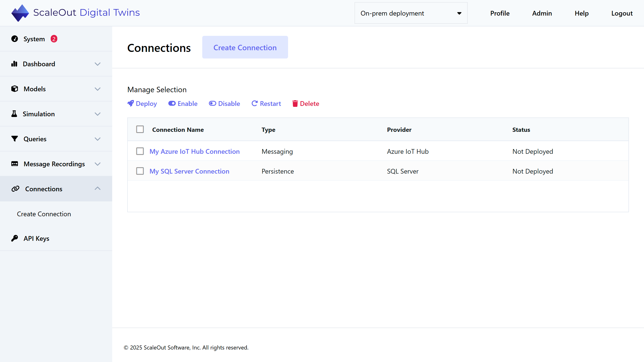Click the Persistence type cell
The height and width of the screenshot is (362, 644).
278,171
